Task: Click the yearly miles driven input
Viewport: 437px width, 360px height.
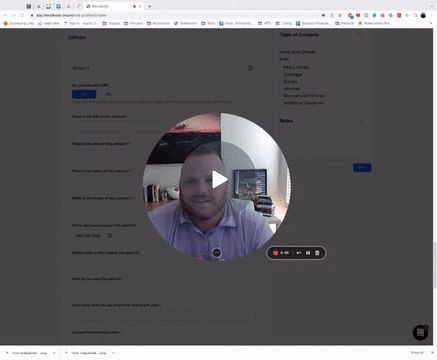Action: (163, 315)
